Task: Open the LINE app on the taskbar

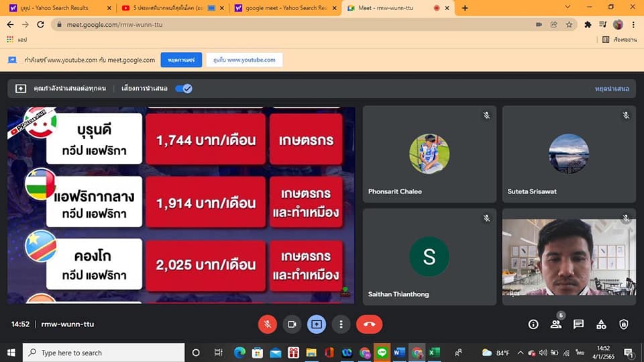Action: (x=382, y=353)
